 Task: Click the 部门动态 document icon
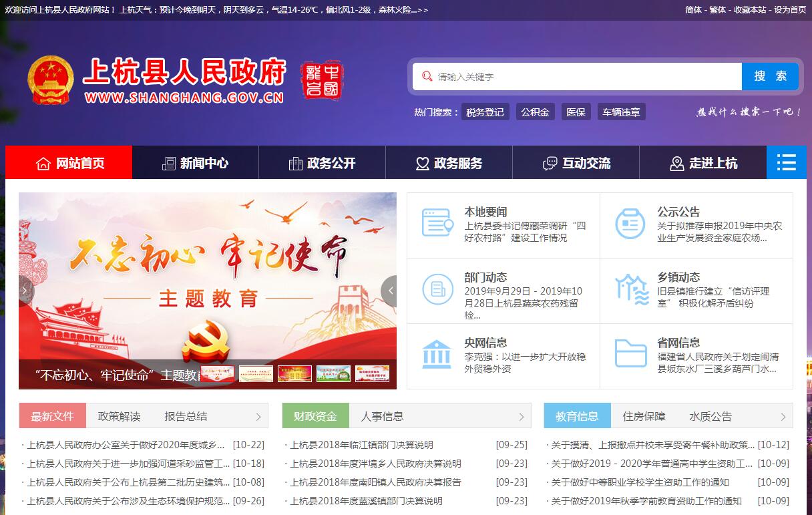click(x=437, y=289)
